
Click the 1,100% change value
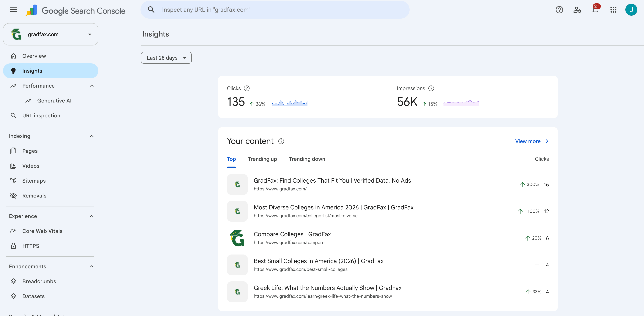(x=532, y=211)
